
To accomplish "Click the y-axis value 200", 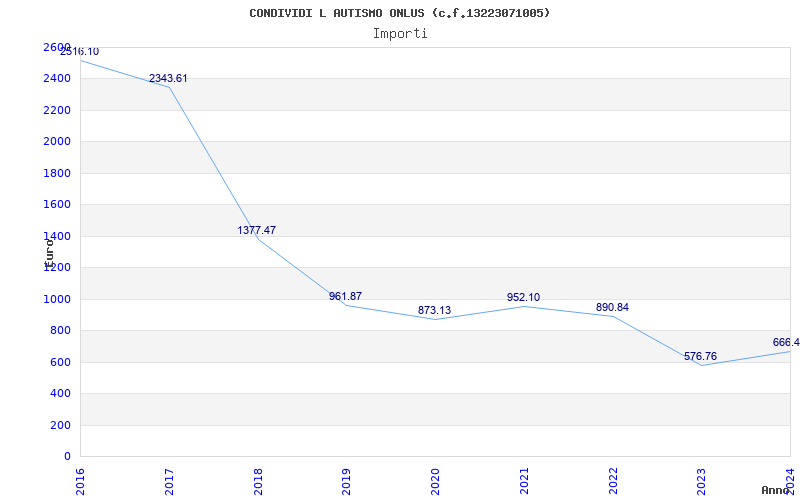I will 61,426.
